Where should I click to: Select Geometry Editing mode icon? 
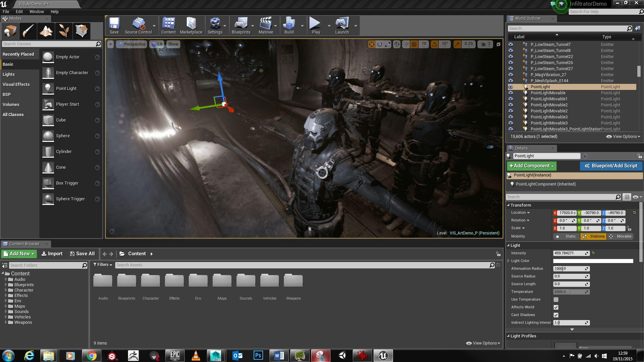click(x=81, y=31)
